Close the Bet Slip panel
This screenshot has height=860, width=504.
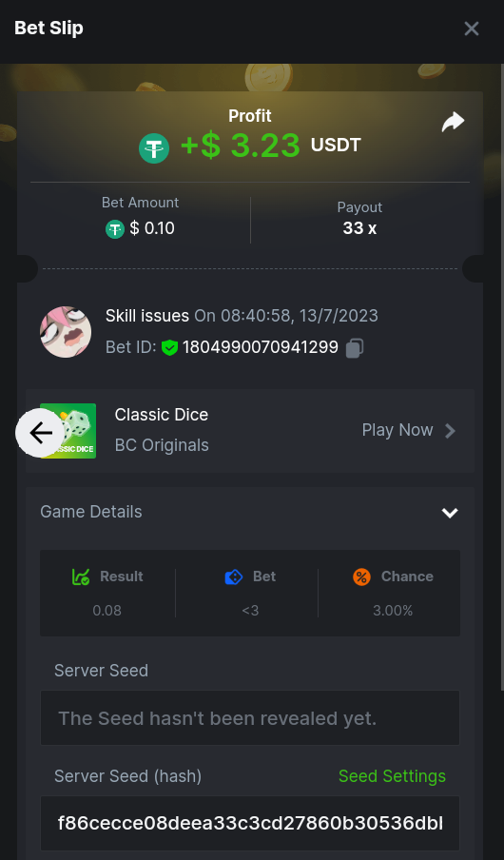471,29
